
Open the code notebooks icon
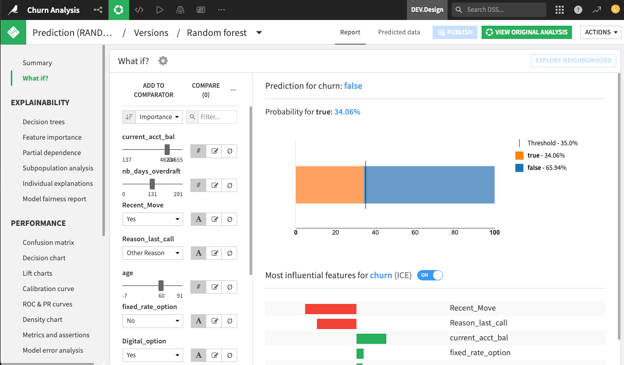tap(139, 10)
